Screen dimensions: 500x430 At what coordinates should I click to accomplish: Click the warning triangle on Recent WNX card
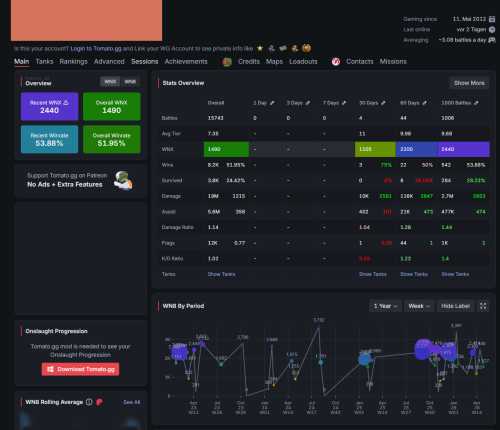click(x=66, y=102)
